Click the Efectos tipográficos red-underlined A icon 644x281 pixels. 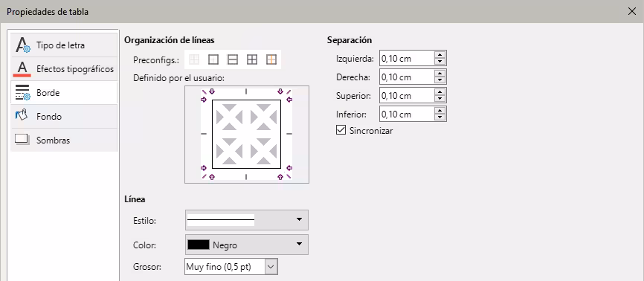coord(22,68)
